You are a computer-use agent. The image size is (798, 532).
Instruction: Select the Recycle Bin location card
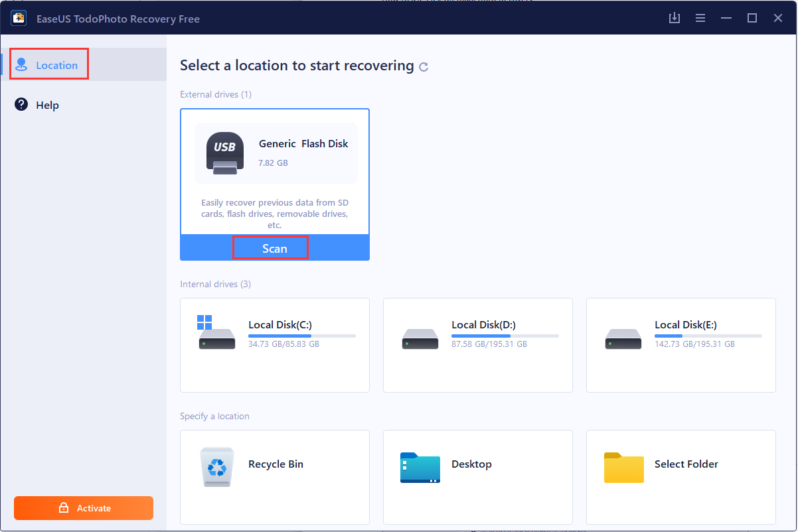pos(275,477)
